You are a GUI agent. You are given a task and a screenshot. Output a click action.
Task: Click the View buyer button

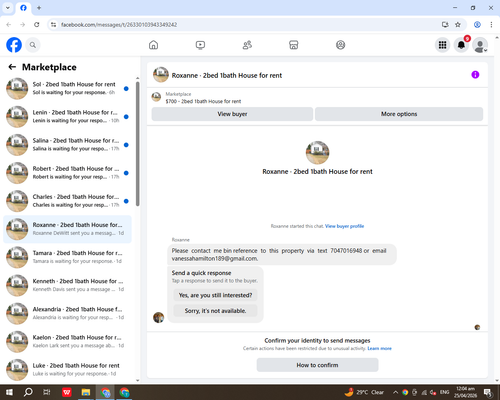[x=232, y=114]
